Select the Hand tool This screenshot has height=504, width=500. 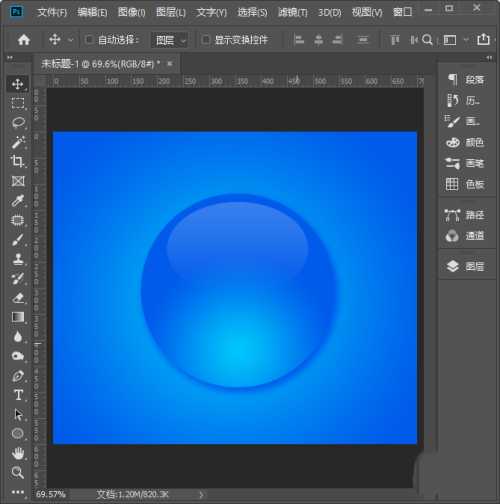(18, 453)
